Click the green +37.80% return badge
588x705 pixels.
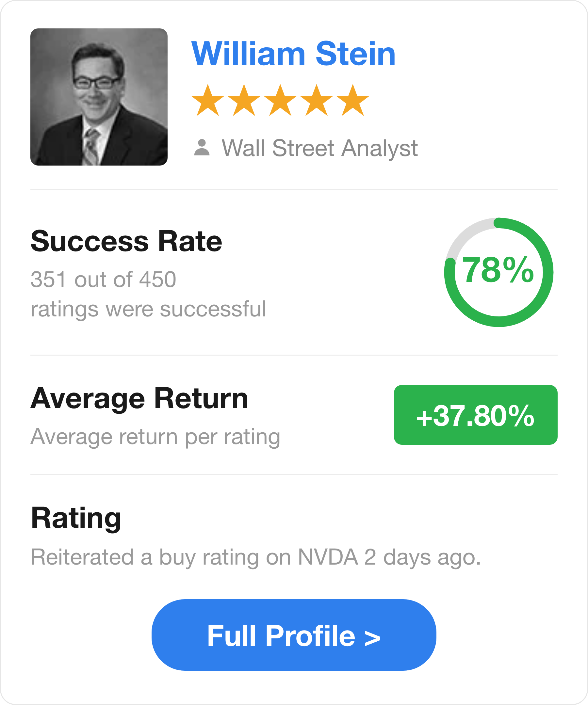[476, 415]
